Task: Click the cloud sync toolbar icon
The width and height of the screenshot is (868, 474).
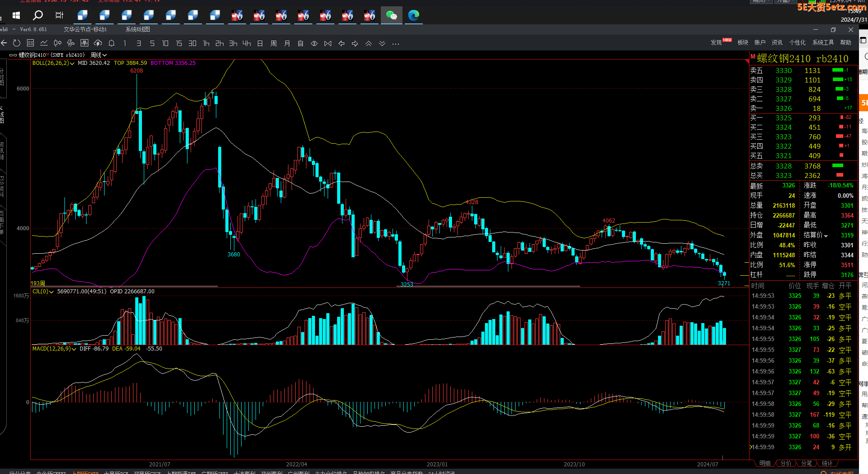Action: [x=98, y=43]
